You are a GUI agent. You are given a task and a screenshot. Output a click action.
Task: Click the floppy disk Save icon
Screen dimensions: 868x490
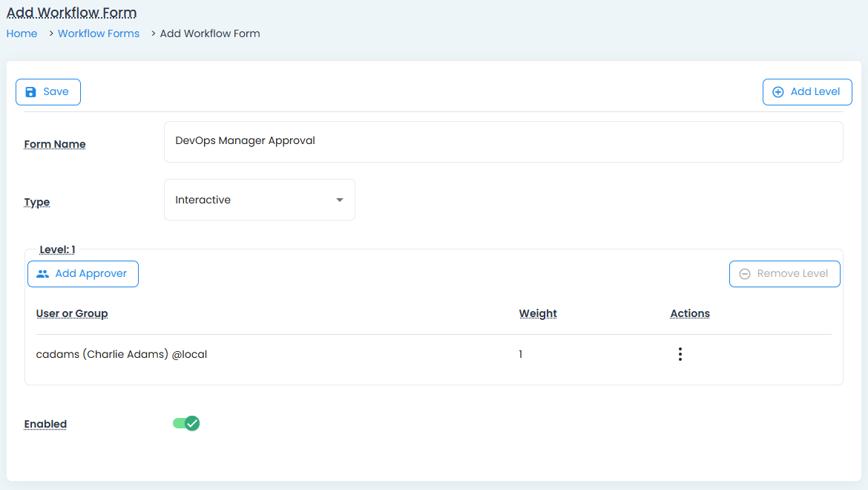coord(30,92)
